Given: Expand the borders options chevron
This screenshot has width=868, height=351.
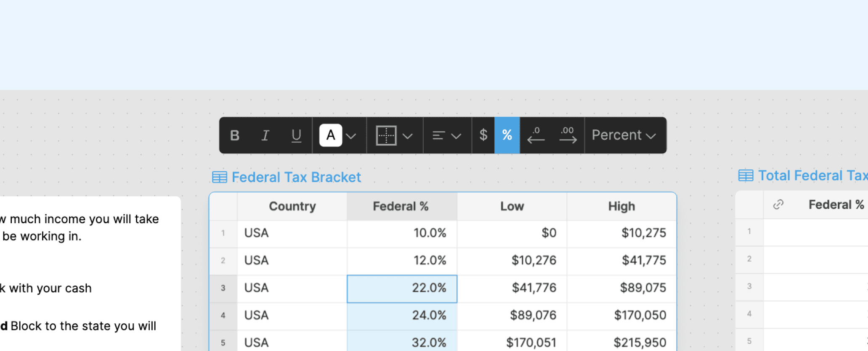Looking at the screenshot, I should (407, 136).
